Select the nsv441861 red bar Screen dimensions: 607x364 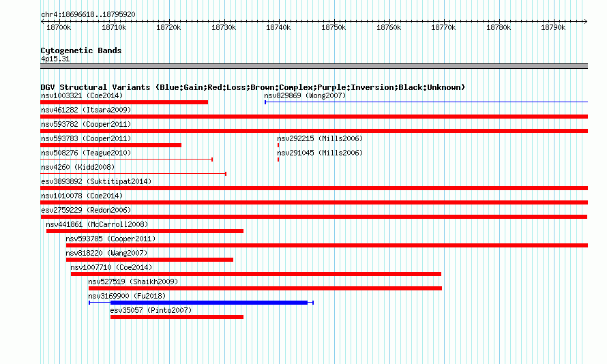(145, 231)
